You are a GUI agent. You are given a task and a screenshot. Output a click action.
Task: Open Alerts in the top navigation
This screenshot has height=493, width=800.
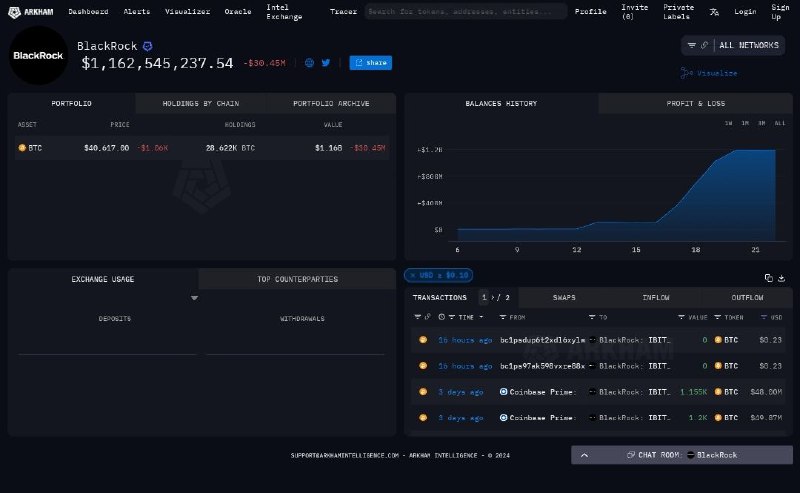point(137,12)
